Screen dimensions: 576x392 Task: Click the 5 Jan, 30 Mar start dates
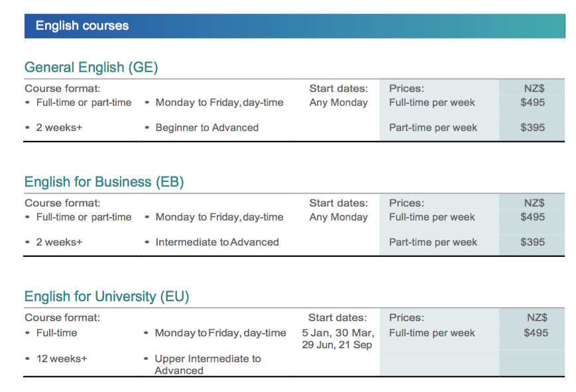coord(338,333)
